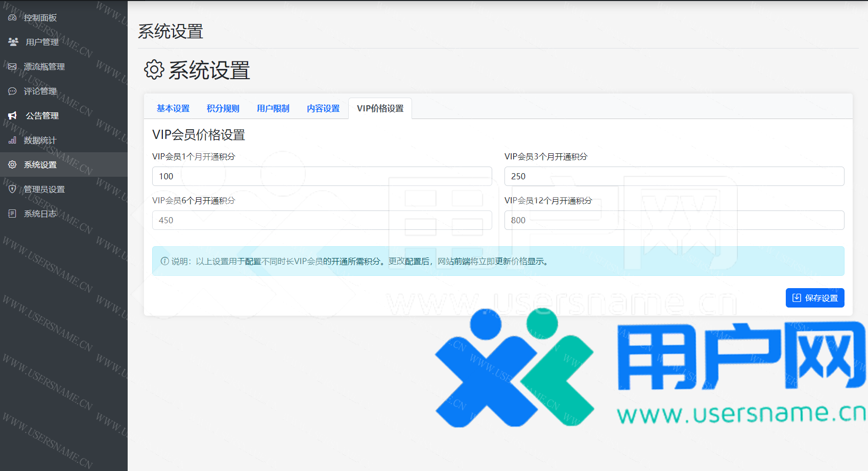Click the system settings gear sidebar icon

coord(12,164)
